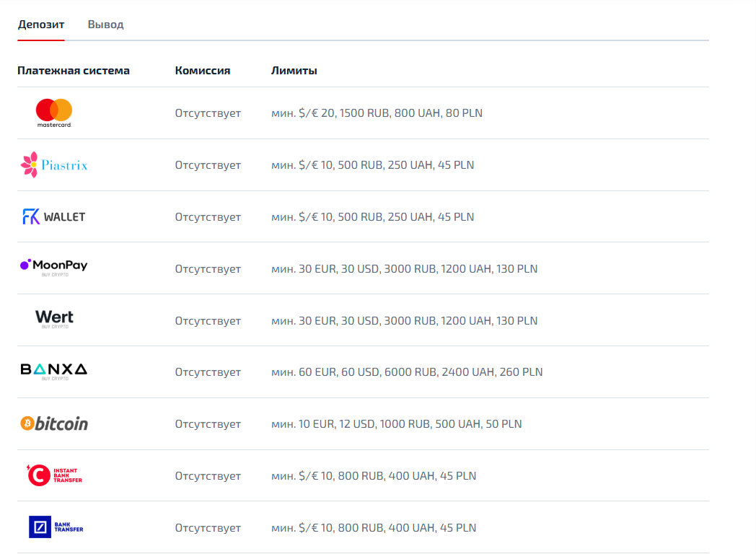Click Отсутствует commission in the Wert row
This screenshot has width=756, height=554.
208,321
